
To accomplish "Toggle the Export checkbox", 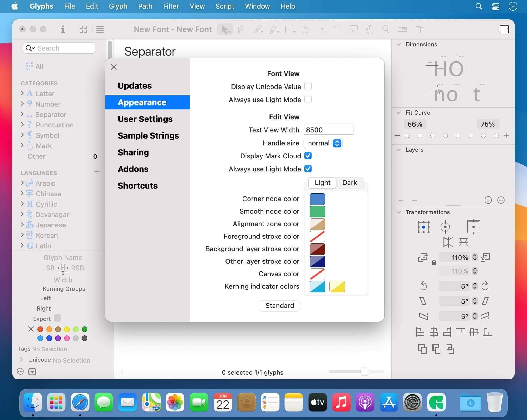I will 58,318.
